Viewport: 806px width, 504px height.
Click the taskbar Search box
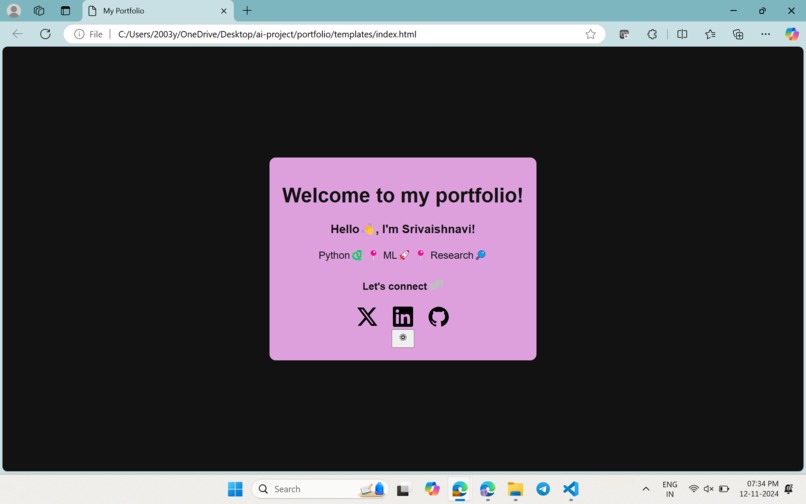pos(320,489)
